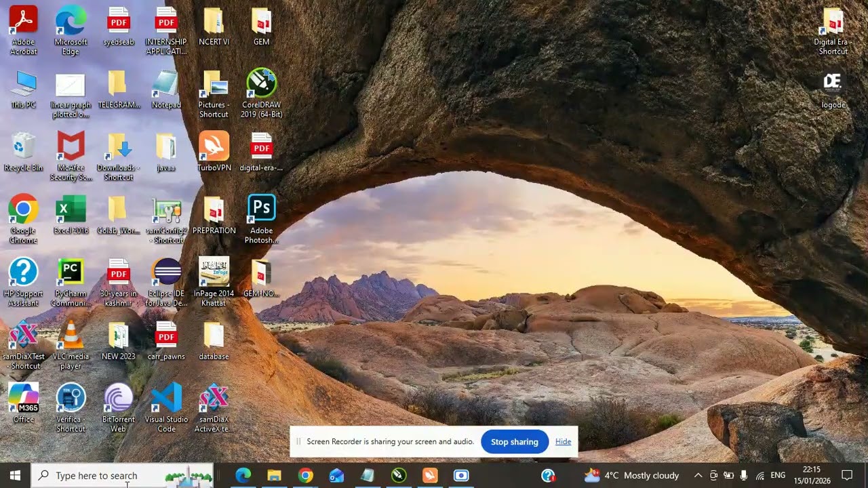Screen dimensions: 868x488
Task: Open the Windows Start menu
Action: (15, 475)
